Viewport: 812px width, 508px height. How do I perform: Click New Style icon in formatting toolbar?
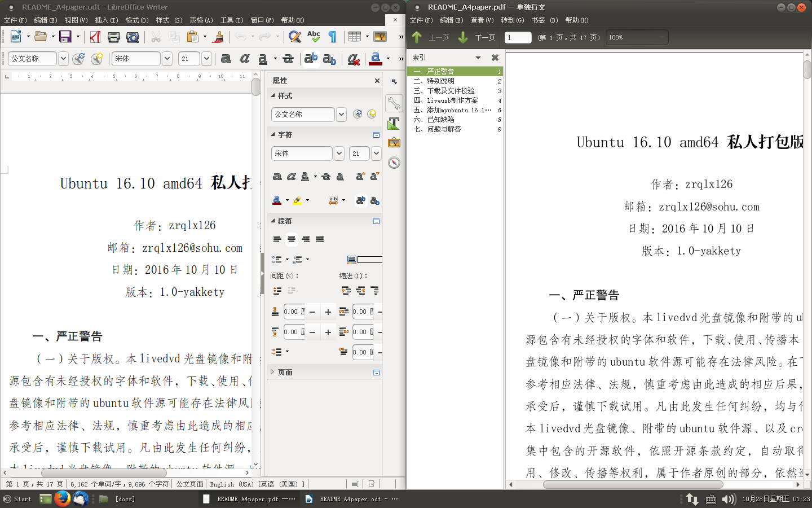pos(97,58)
